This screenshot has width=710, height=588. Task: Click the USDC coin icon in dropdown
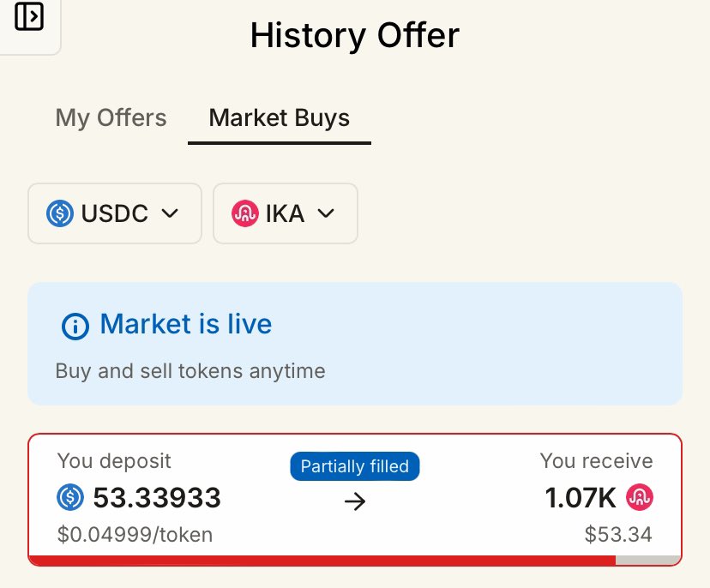[60, 213]
